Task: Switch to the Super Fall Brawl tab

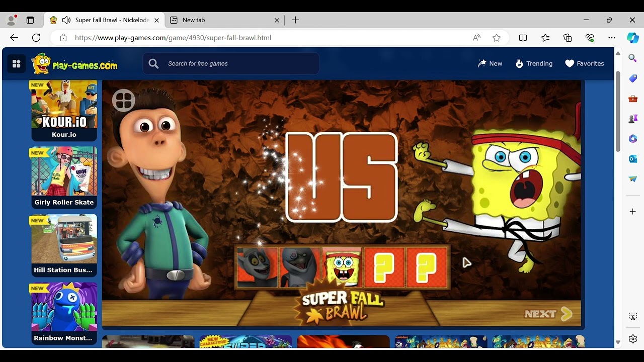Action: (x=105, y=20)
